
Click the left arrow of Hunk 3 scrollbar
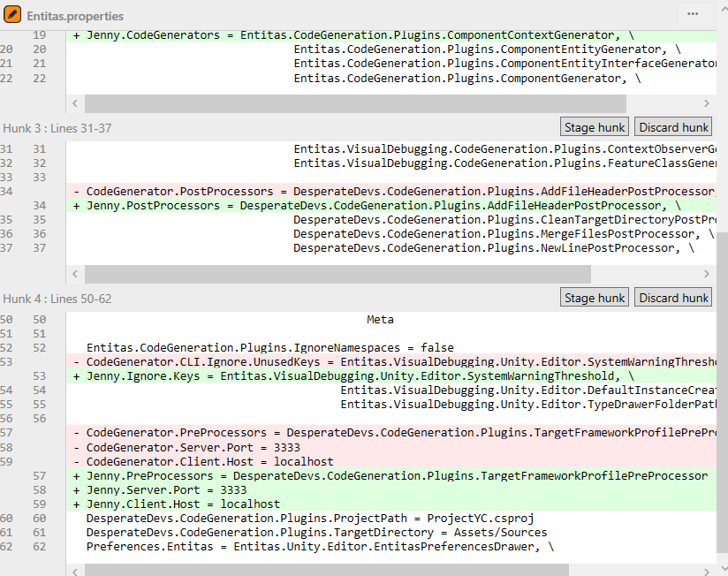coord(74,274)
